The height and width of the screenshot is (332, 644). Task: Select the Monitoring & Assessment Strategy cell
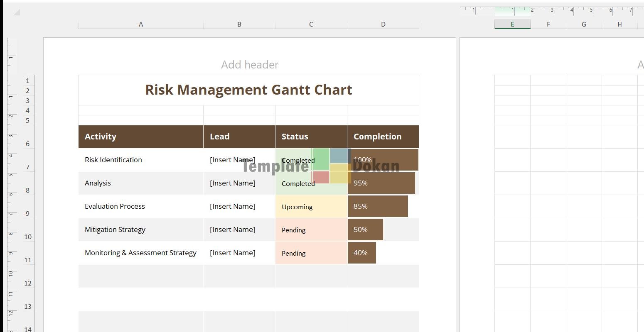click(x=140, y=253)
